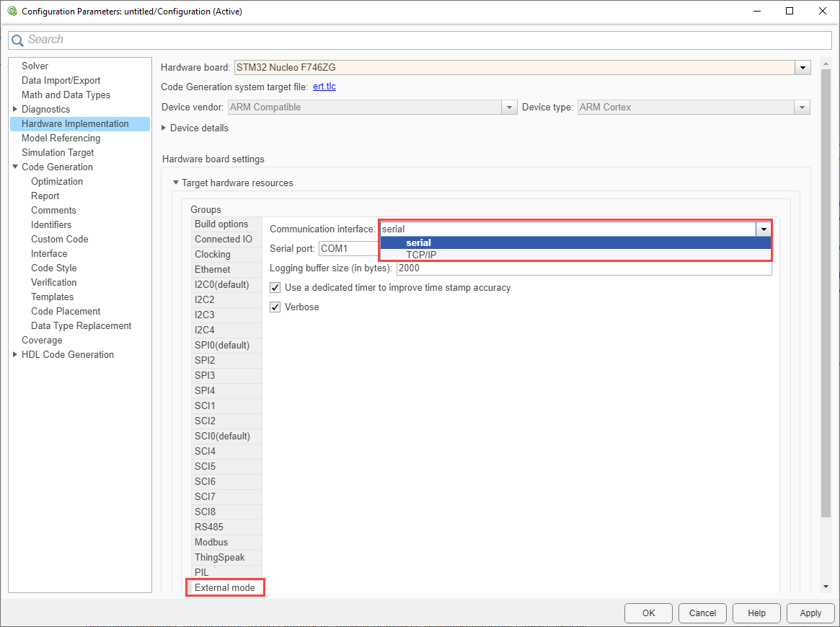
Task: Click Logging buffer size field
Action: click(584, 268)
